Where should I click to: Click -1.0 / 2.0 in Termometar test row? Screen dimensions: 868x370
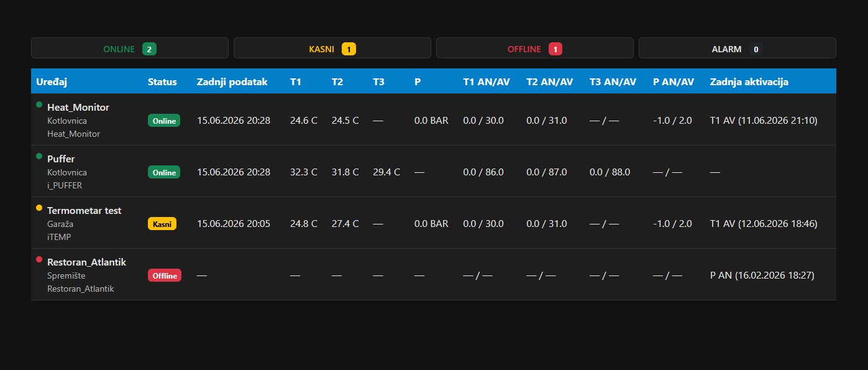(672, 223)
